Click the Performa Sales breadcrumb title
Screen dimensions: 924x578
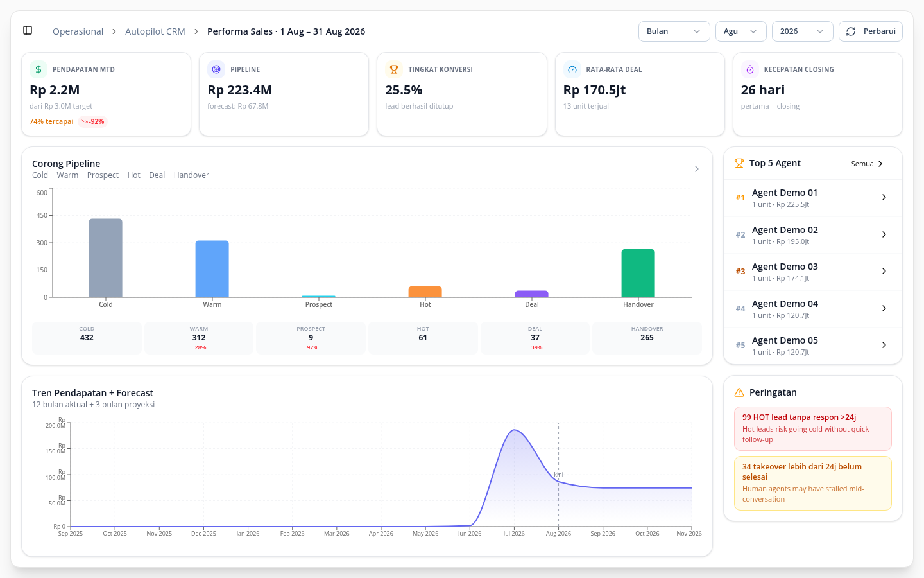(286, 31)
